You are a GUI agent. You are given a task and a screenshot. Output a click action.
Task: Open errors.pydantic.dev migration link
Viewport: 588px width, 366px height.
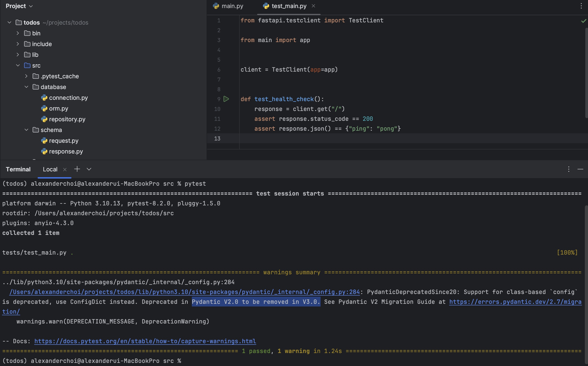click(x=515, y=302)
